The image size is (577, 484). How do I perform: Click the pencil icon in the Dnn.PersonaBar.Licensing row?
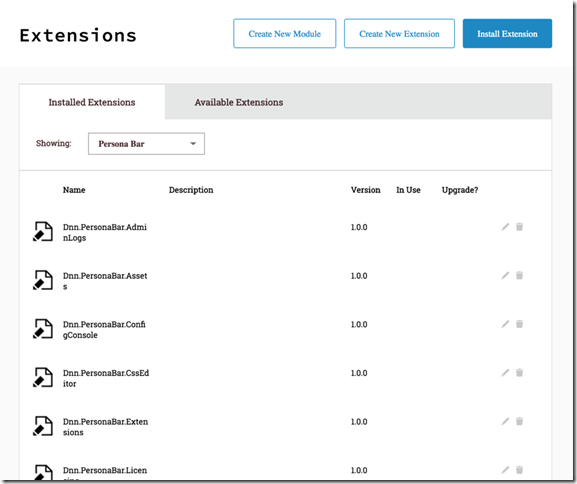pyautogui.click(x=505, y=470)
